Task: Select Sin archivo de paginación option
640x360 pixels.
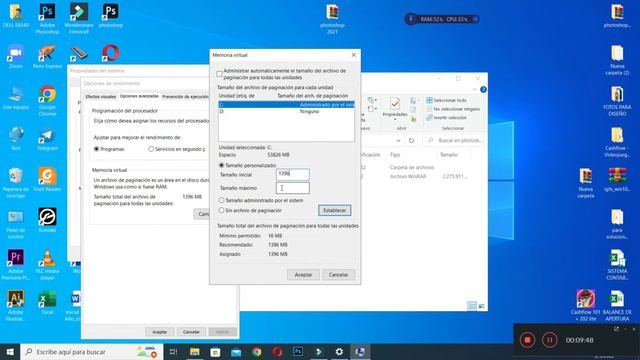Action: click(222, 210)
